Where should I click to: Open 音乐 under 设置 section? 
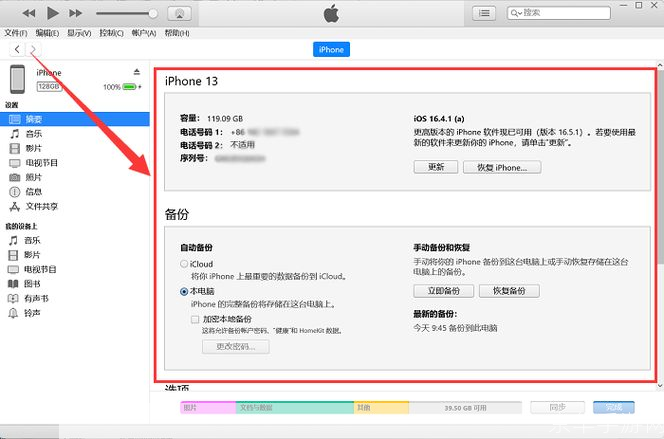click(x=33, y=134)
